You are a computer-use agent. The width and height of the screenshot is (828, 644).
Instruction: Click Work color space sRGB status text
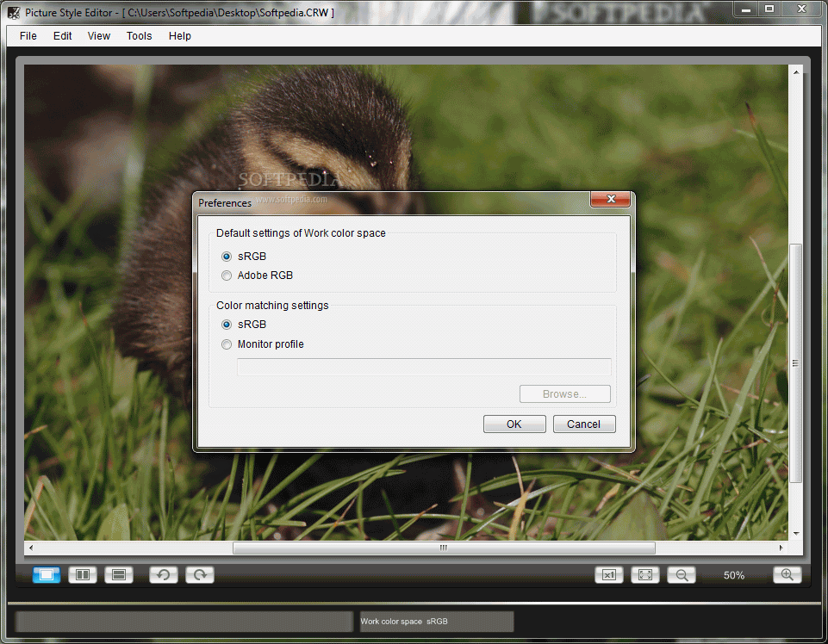(404, 622)
